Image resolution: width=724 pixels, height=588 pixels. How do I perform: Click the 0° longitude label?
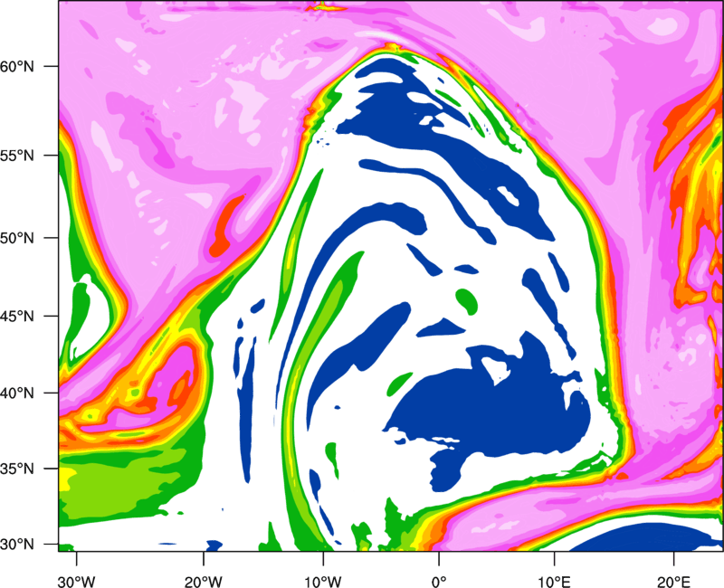click(x=439, y=581)
